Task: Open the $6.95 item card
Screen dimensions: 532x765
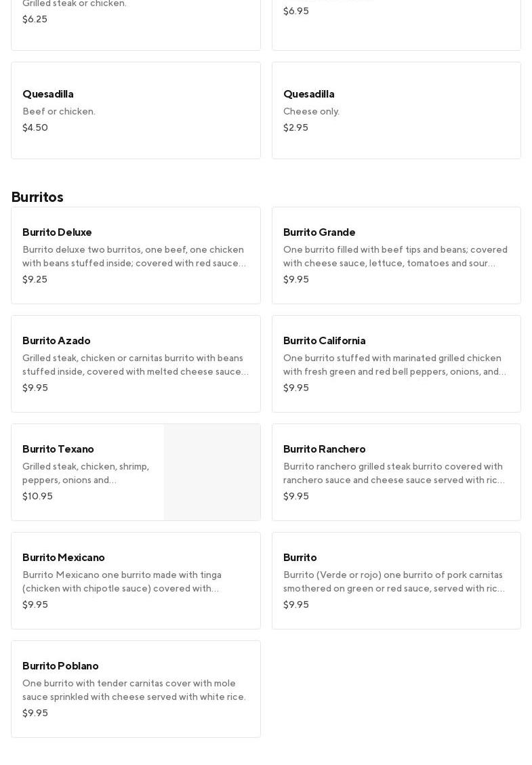Action: 396,24
